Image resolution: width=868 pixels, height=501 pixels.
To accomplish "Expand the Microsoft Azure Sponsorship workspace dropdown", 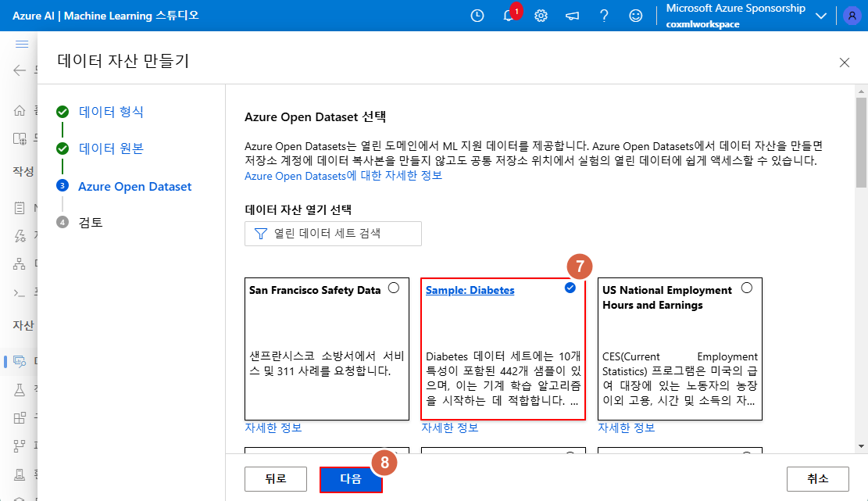I will (x=821, y=16).
